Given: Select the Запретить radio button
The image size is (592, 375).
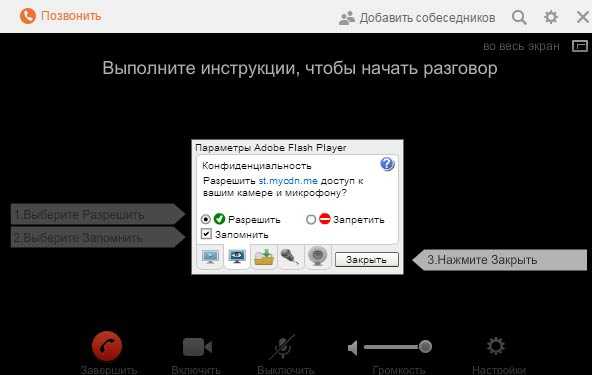Looking at the screenshot, I should pos(311,219).
